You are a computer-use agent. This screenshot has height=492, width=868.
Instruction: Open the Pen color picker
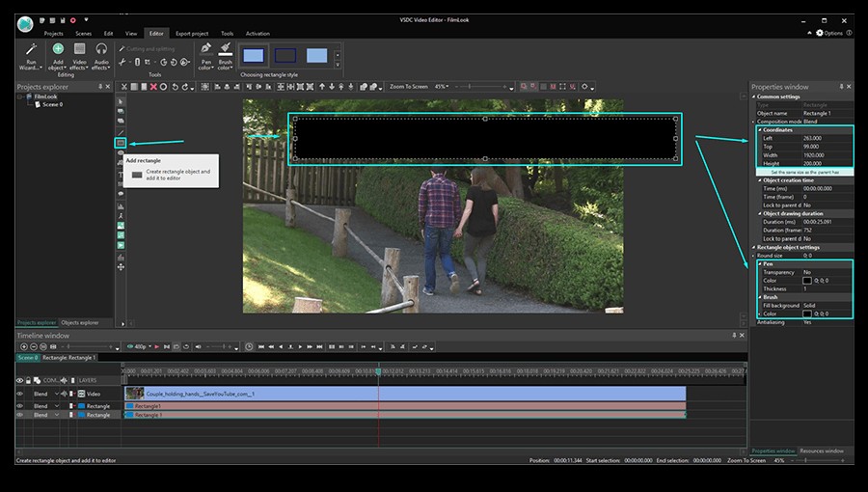coord(206,56)
